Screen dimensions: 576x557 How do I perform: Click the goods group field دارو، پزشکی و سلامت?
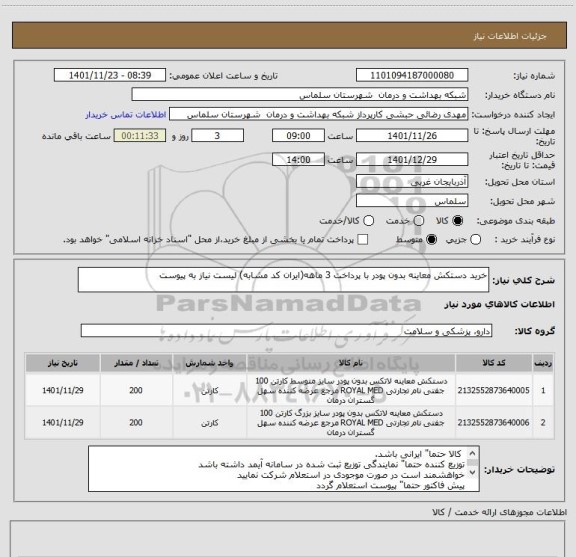[286, 331]
